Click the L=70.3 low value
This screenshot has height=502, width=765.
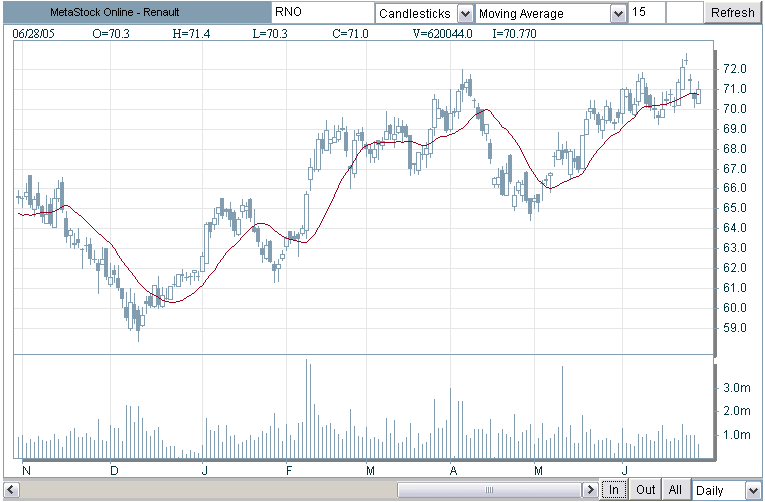(270, 34)
